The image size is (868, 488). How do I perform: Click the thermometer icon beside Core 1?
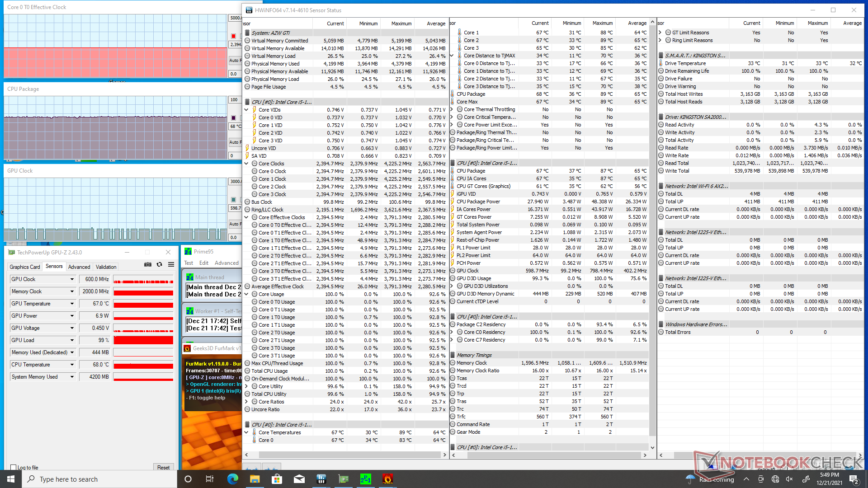pos(459,33)
